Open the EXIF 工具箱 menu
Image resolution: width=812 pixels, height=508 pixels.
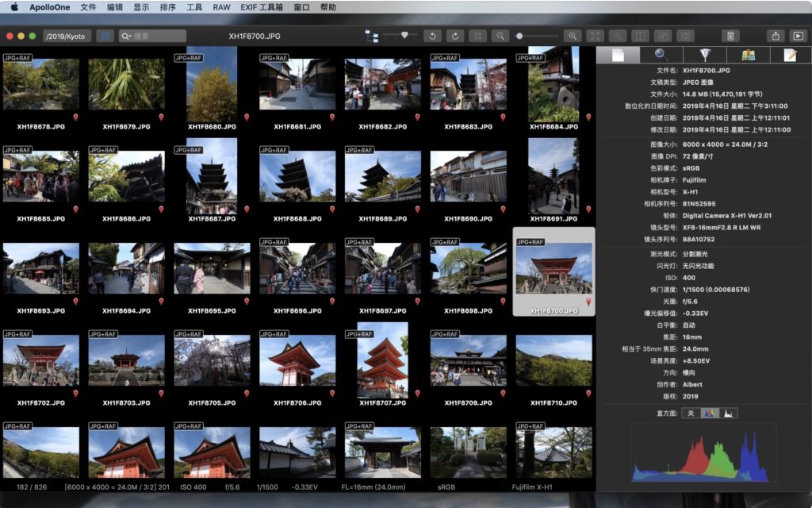click(262, 8)
